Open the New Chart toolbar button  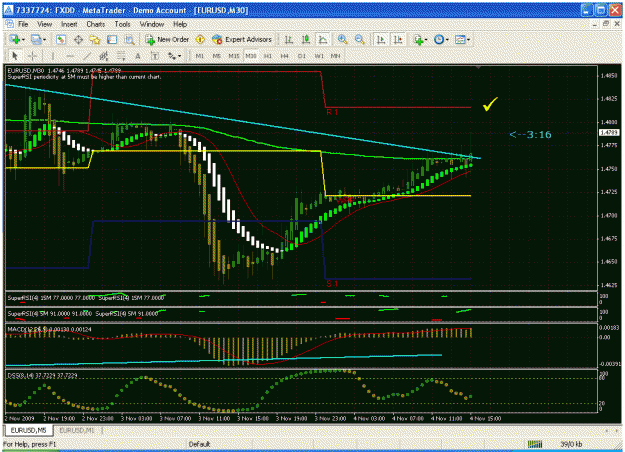pyautogui.click(x=16, y=39)
